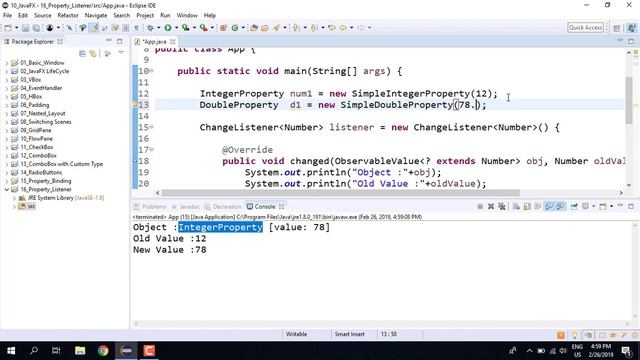This screenshot has width=640, height=360.
Task: Click the Coverage run toolbar icon
Action: pos(185,28)
